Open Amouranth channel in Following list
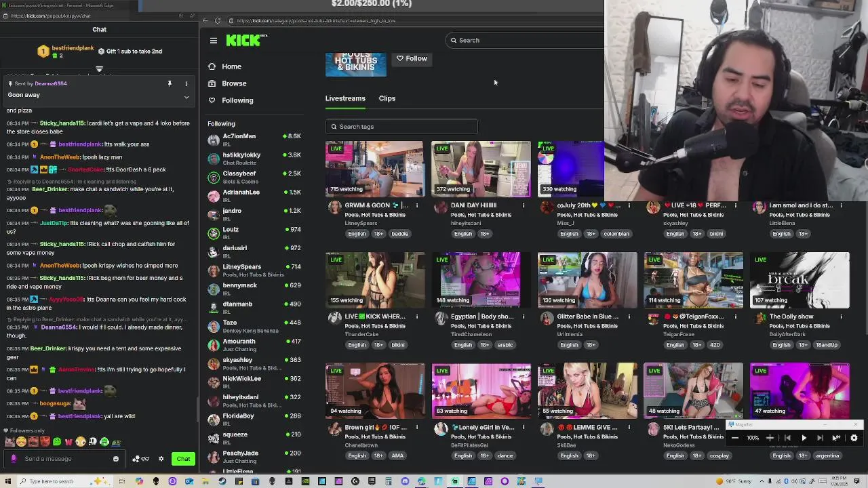This screenshot has width=868, height=488. 254,344
